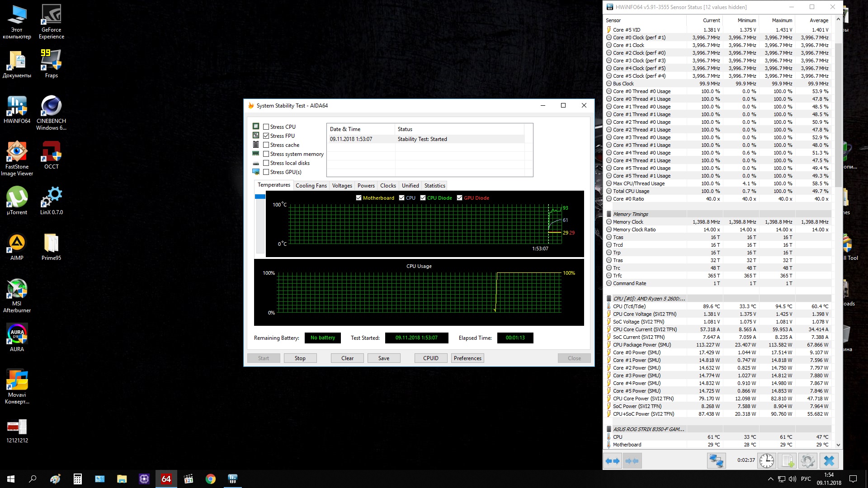Uncheck the Stress FPU option

266,136
